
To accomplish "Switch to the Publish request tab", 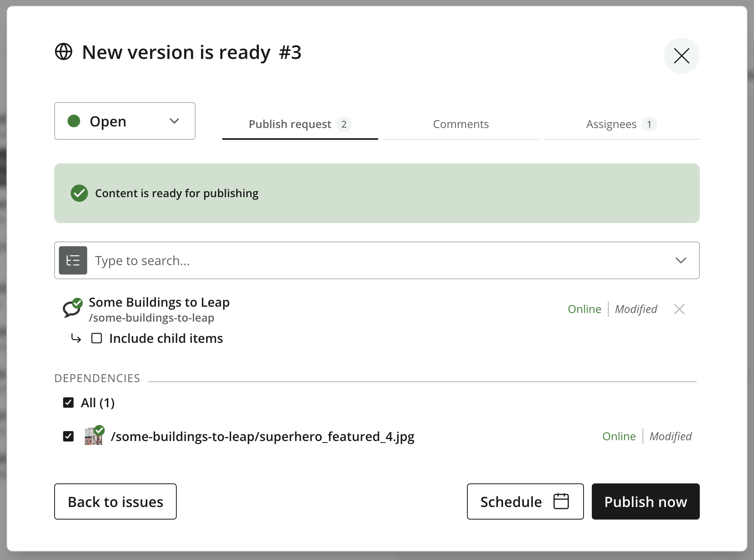I will (300, 124).
